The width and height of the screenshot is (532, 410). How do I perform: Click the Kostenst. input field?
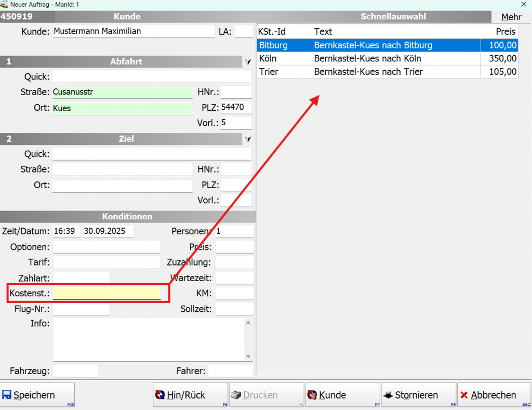pos(107,294)
